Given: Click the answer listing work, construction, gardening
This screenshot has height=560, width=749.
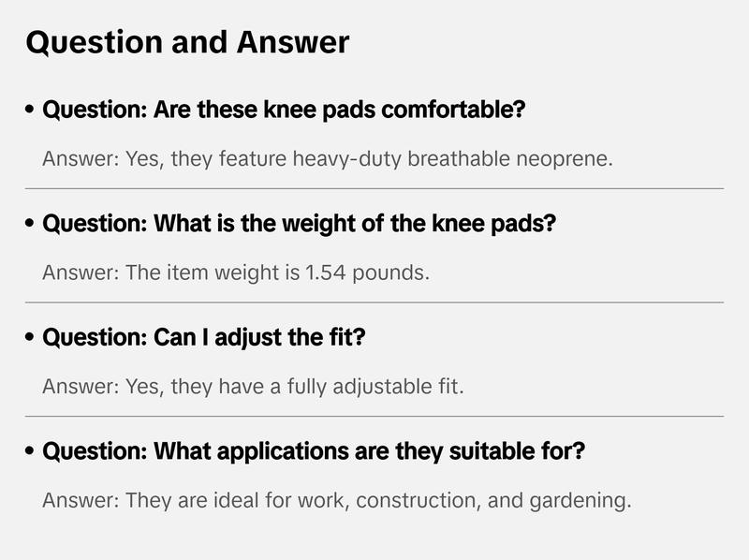Looking at the screenshot, I should tap(337, 500).
